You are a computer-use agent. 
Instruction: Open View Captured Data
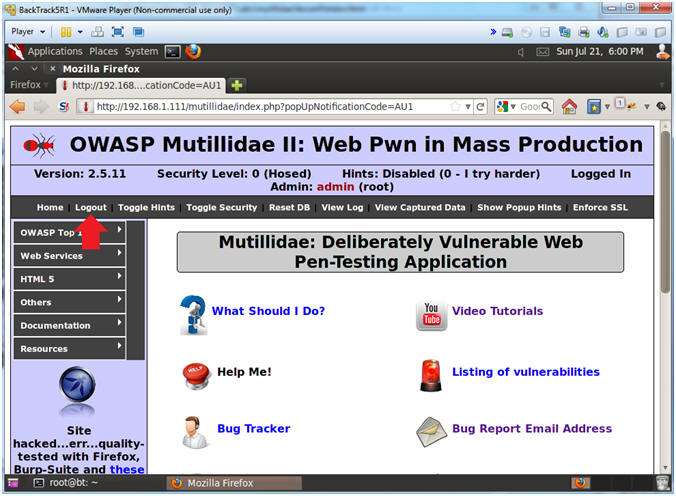420,207
